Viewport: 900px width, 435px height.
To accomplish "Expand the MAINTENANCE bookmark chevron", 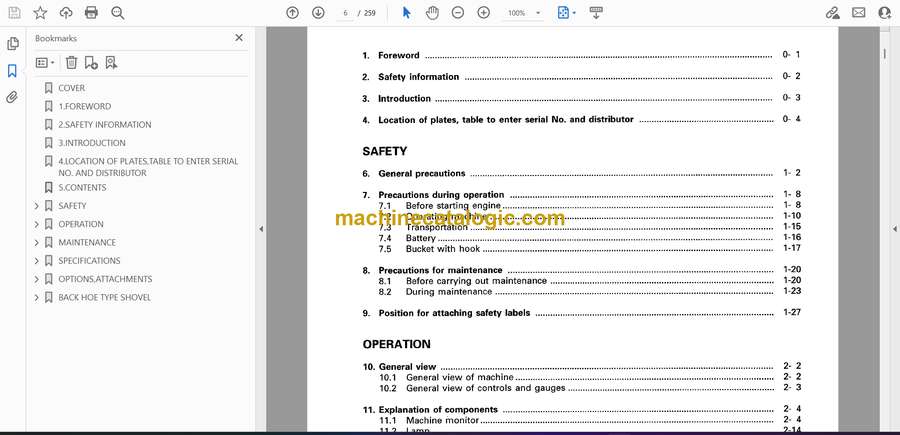I will [37, 243].
